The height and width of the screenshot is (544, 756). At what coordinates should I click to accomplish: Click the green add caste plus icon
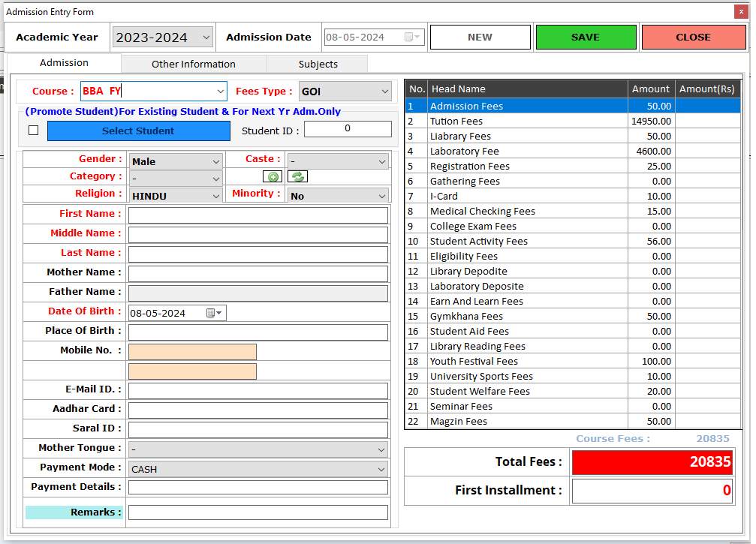tap(273, 177)
